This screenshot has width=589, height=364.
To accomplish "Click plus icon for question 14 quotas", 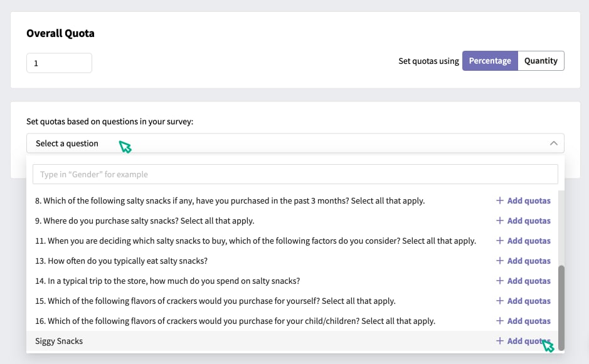I will coord(499,281).
